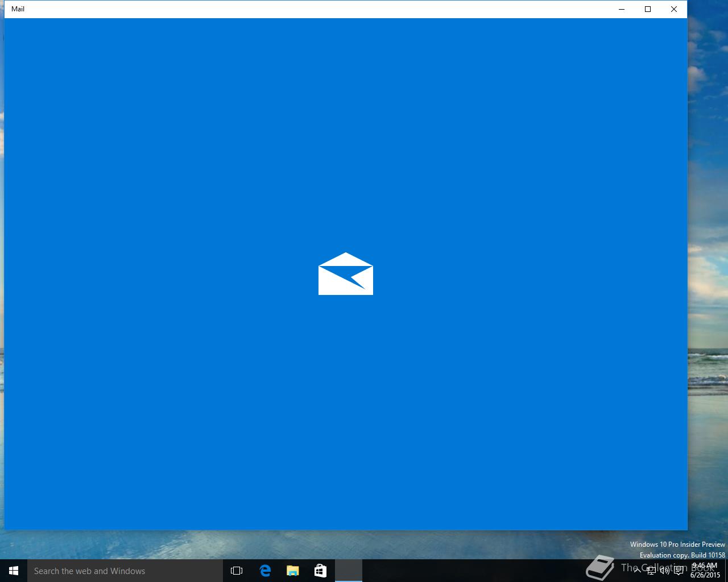Open the Windows Start menu
The width and height of the screenshot is (728, 582).
14,571
